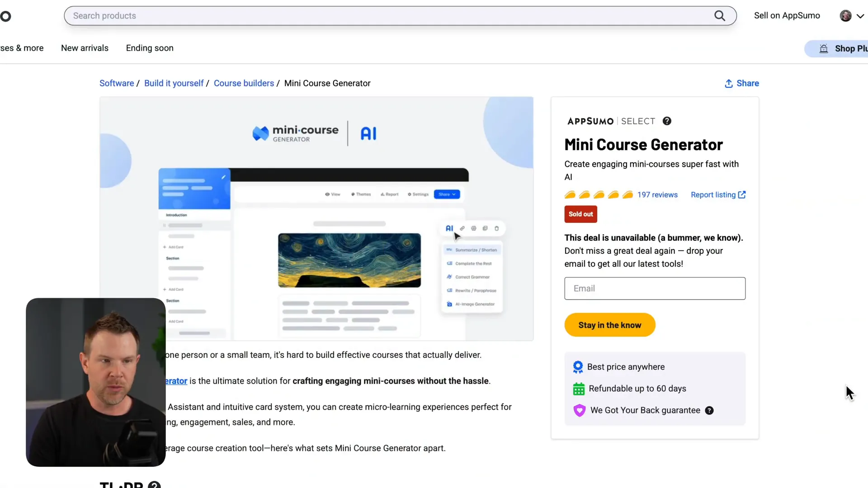Click the Email input field

pos(655,288)
